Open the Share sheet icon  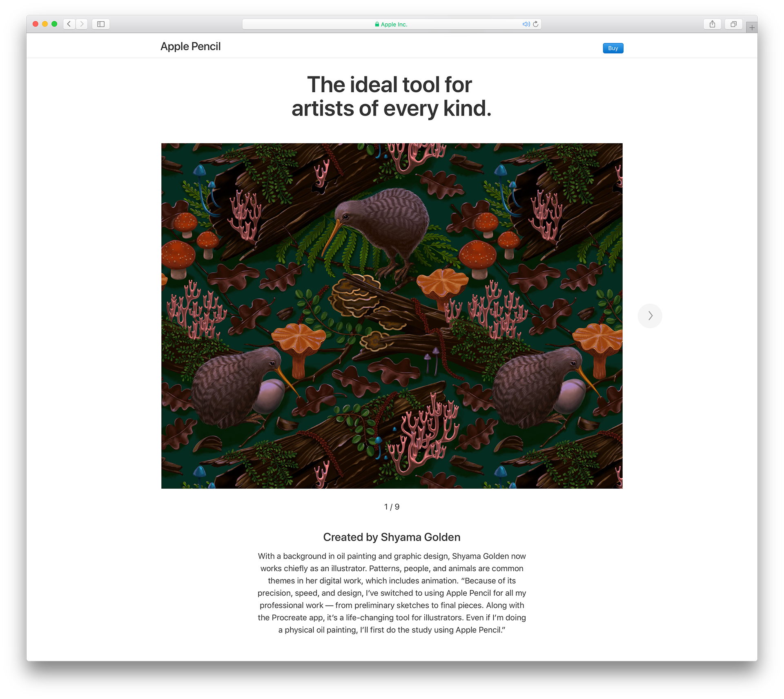coord(712,24)
